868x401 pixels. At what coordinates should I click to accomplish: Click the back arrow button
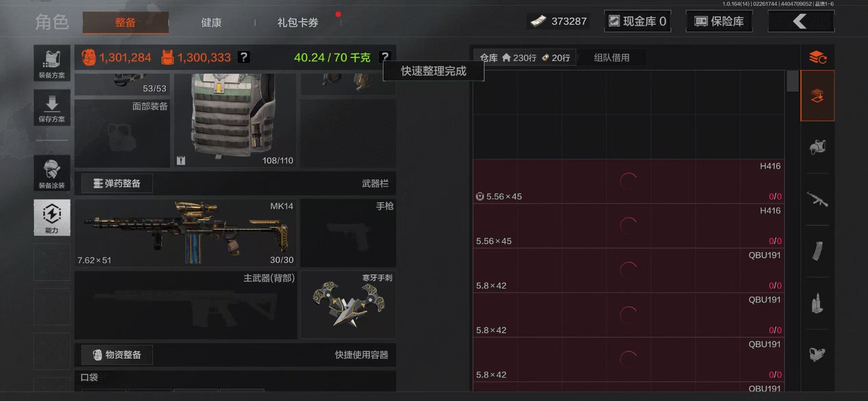point(801,21)
